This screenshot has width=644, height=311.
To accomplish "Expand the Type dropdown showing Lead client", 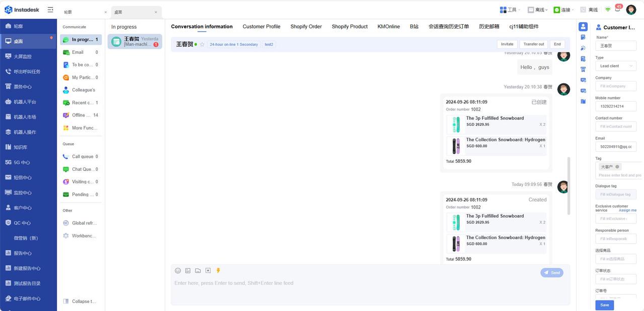I will tap(615, 66).
